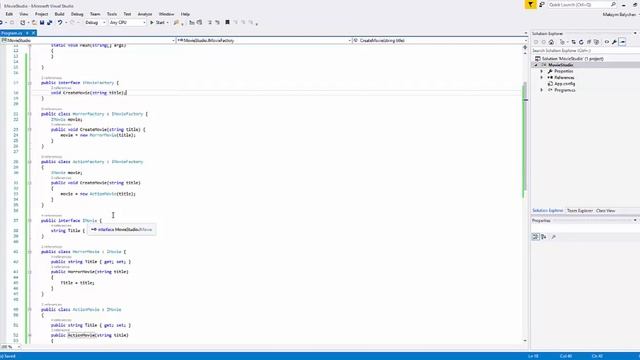
Task: Click the Alphabetical sort icon in Properties
Action: pyautogui.click(x=544, y=237)
